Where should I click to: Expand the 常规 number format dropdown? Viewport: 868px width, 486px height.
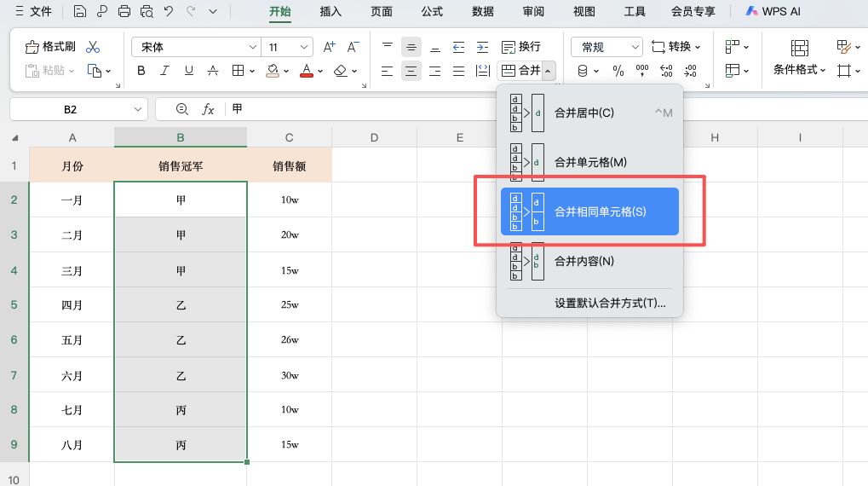pos(606,47)
